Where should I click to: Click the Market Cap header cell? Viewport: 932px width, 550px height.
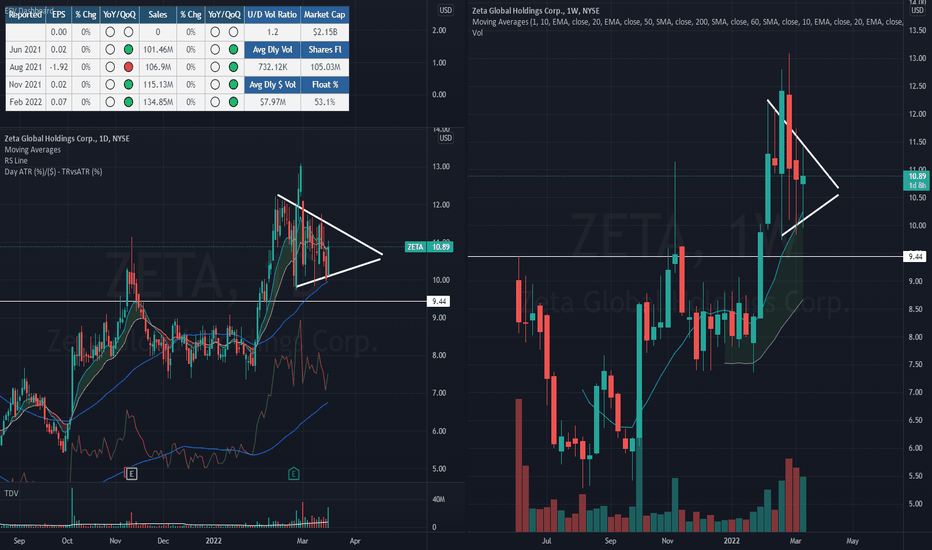click(325, 15)
